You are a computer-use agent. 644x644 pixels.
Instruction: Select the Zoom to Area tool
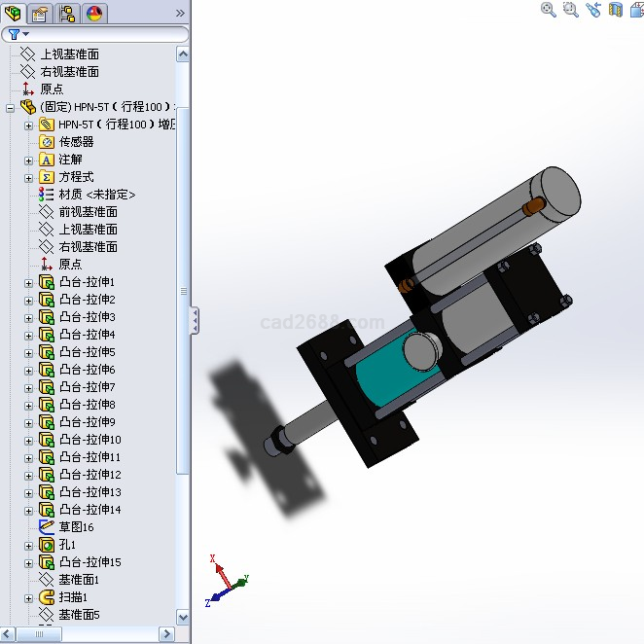coord(571,10)
